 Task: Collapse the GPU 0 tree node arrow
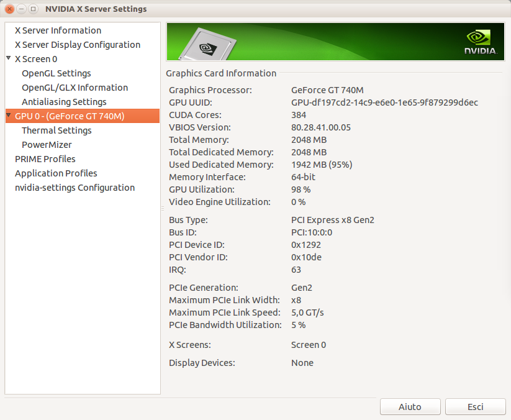coord(9,116)
